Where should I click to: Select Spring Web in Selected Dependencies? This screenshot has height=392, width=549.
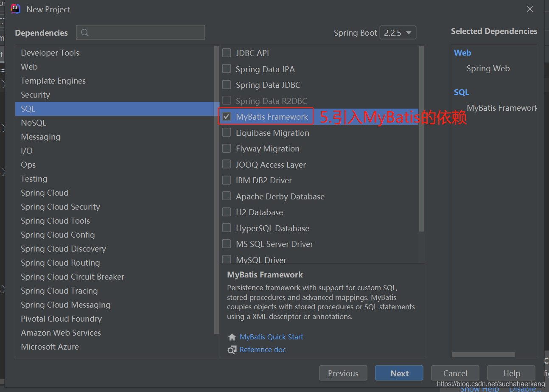pyautogui.click(x=488, y=68)
